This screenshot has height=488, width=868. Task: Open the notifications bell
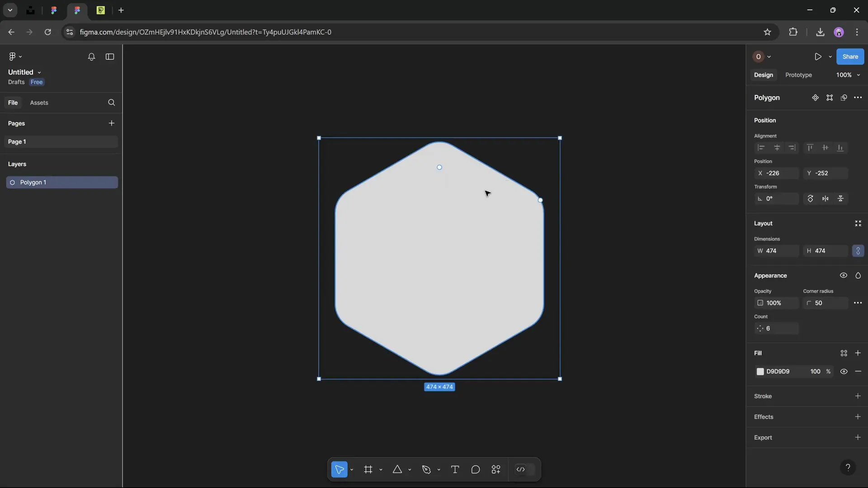(x=91, y=56)
